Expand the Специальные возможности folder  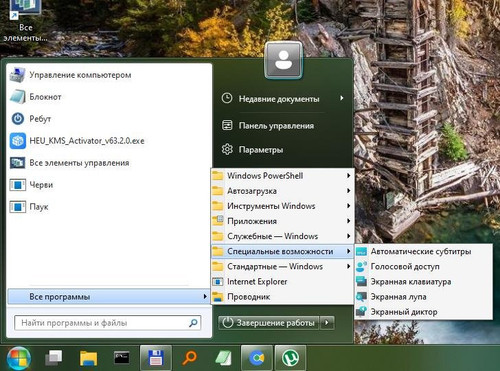pos(282,251)
